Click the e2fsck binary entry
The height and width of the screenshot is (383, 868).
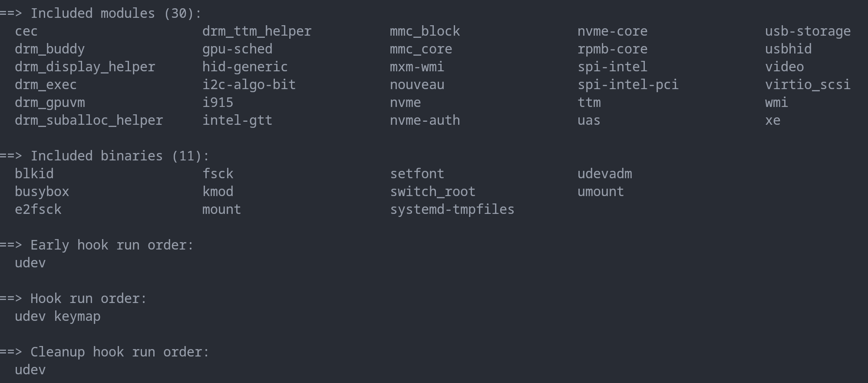(38, 210)
